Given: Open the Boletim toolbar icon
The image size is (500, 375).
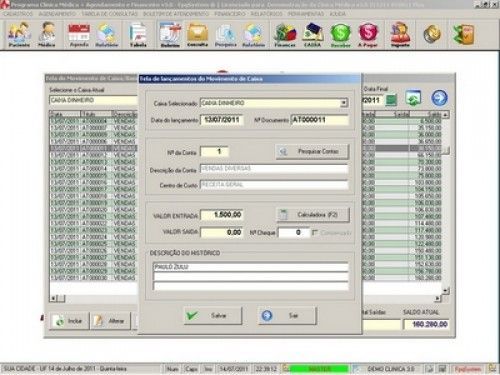Looking at the screenshot, I should (x=170, y=34).
